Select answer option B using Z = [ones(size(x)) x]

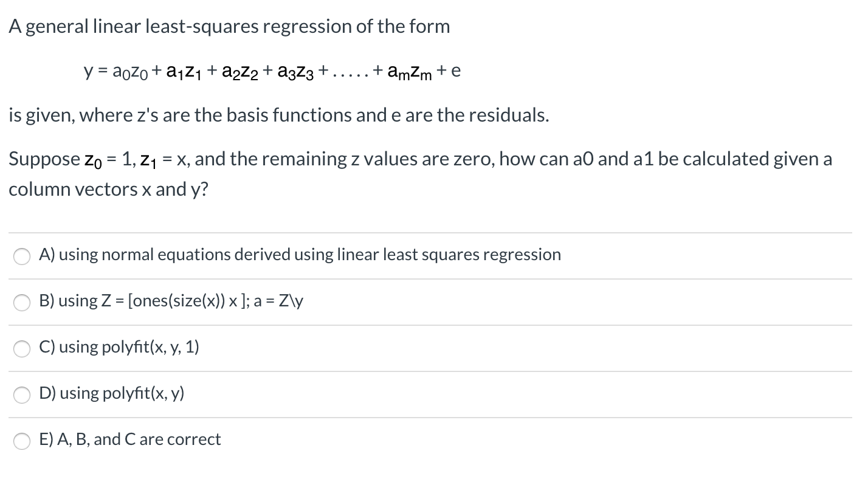pos(171,301)
